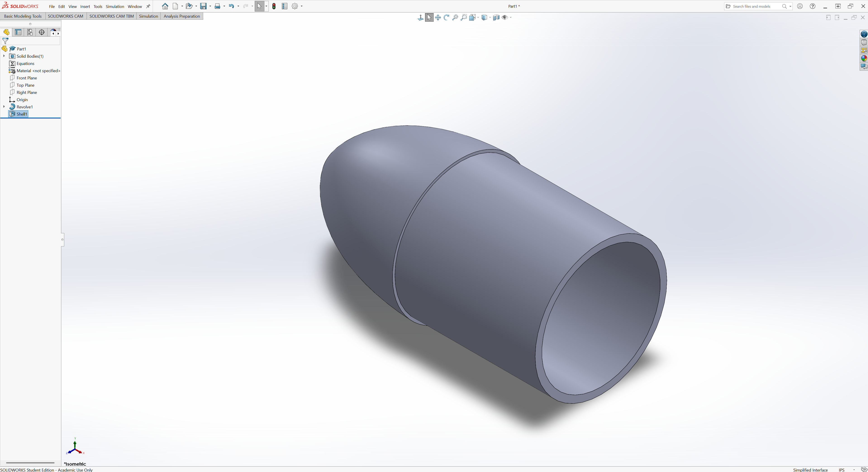Expand the Solid Bodies(1) folder
This screenshot has height=472, width=868.
click(4, 56)
